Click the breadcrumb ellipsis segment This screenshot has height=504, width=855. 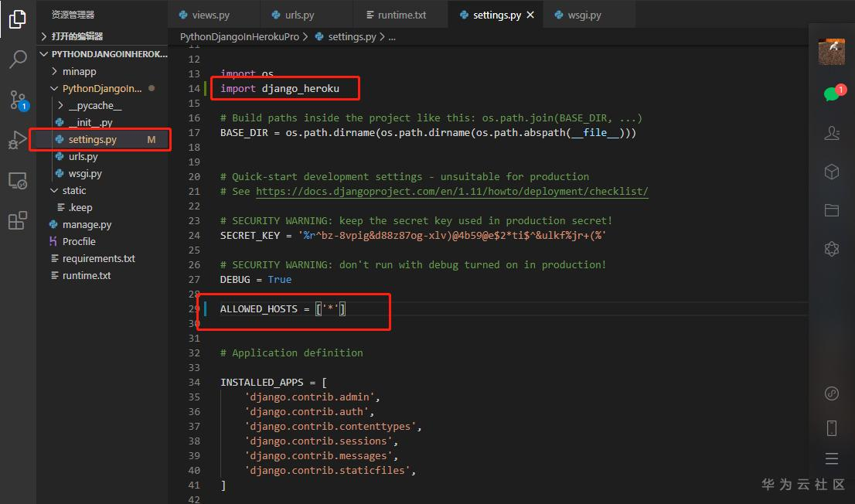click(x=392, y=36)
